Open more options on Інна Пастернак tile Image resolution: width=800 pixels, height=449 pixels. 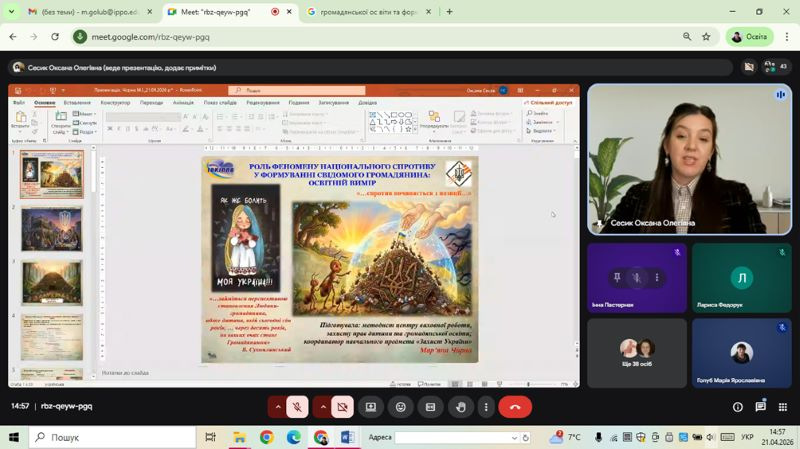click(657, 277)
